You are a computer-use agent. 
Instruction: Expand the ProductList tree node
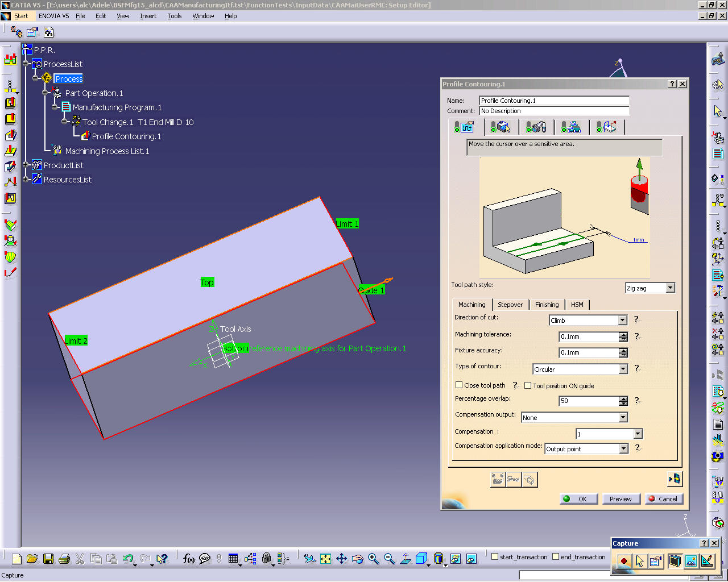26,164
